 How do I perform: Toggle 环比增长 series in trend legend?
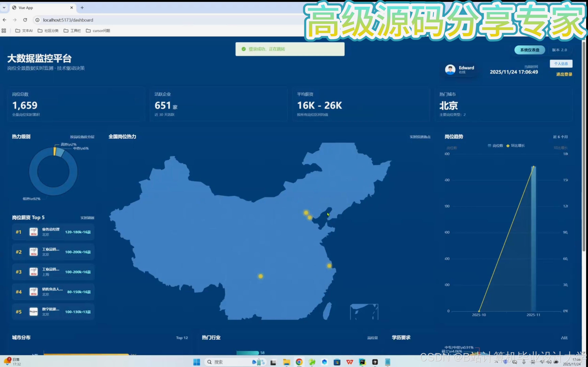[516, 146]
